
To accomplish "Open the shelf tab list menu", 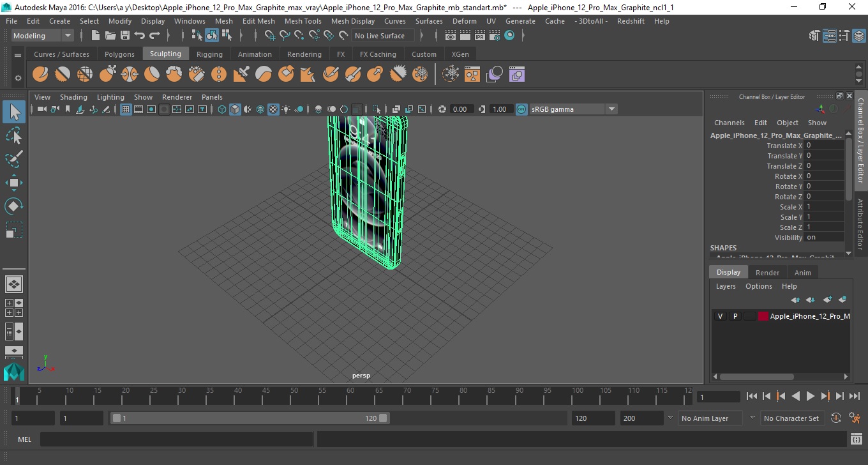I will (x=18, y=55).
